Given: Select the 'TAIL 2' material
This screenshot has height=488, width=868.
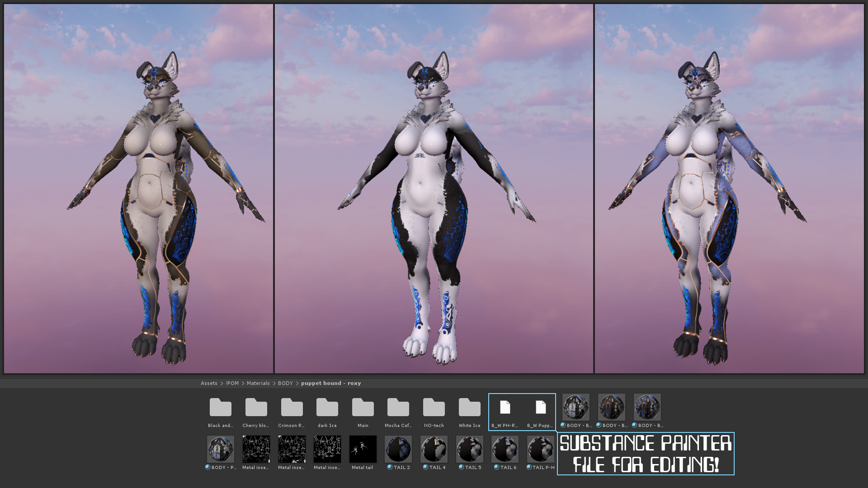Looking at the screenshot, I should pyautogui.click(x=398, y=449).
